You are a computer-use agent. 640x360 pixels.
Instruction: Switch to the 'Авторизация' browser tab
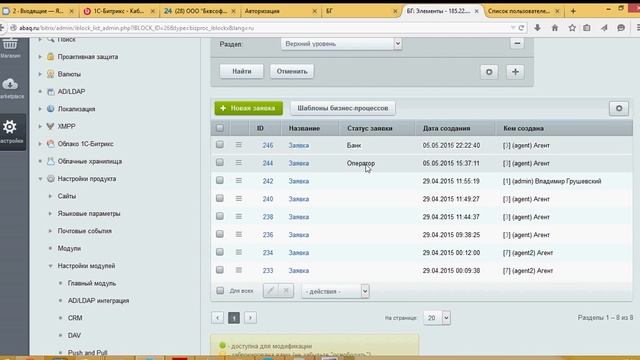(x=280, y=11)
